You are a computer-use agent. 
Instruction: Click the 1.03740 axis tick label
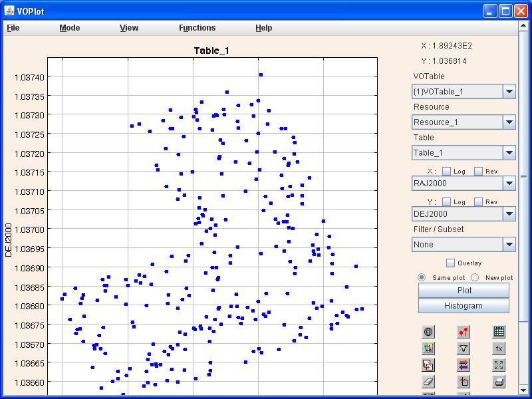29,77
